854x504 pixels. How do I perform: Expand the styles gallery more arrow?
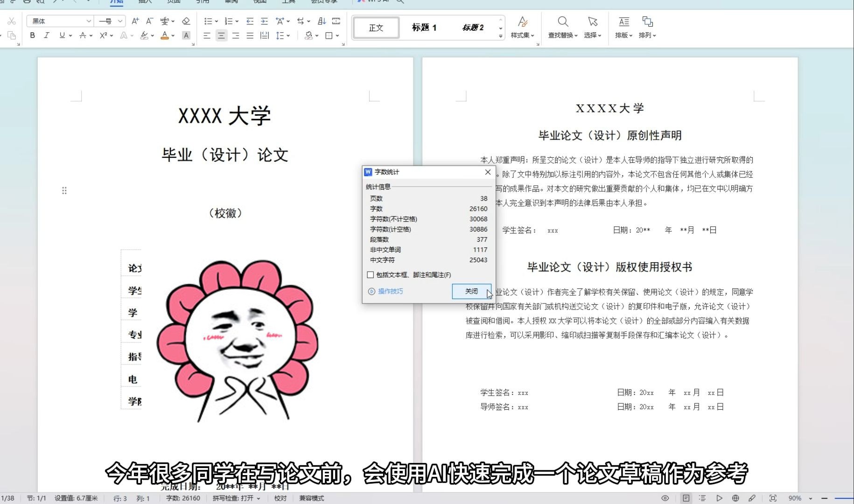501,35
